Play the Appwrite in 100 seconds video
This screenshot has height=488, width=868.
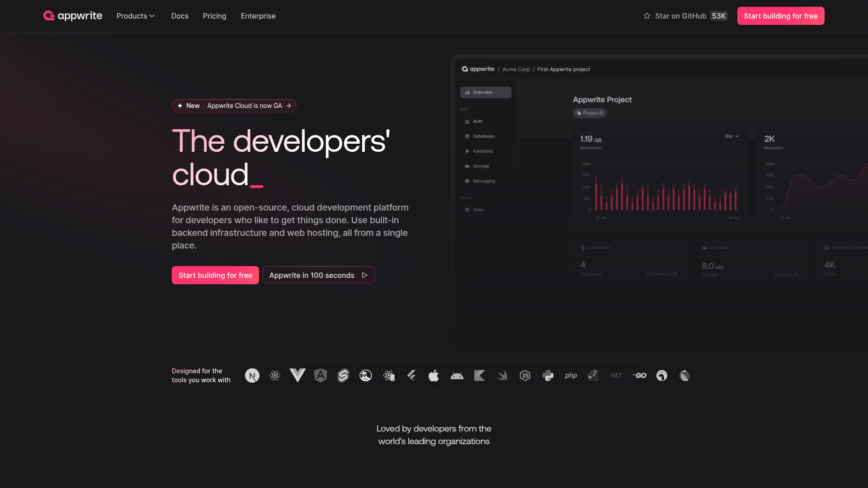tap(319, 275)
